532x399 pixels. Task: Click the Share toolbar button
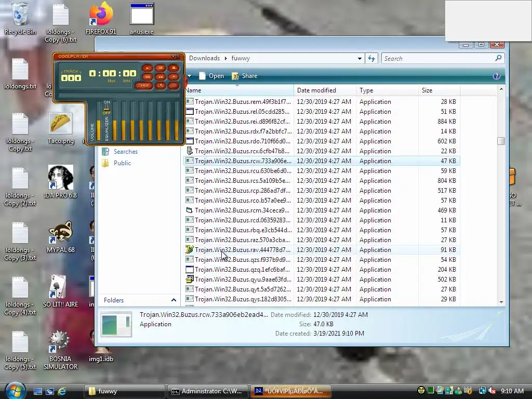point(244,76)
